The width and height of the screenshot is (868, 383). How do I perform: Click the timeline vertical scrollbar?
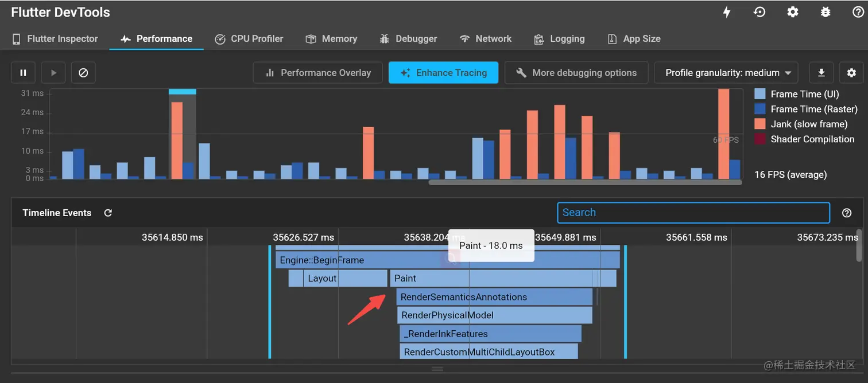(859, 245)
